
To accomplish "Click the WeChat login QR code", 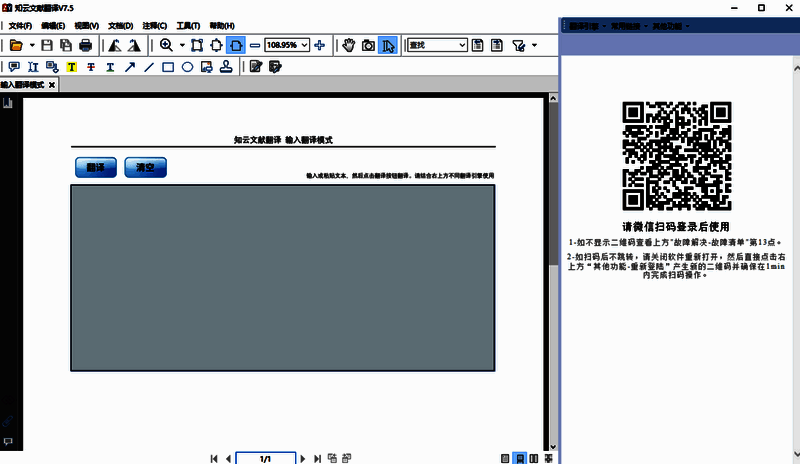I will click(x=677, y=156).
